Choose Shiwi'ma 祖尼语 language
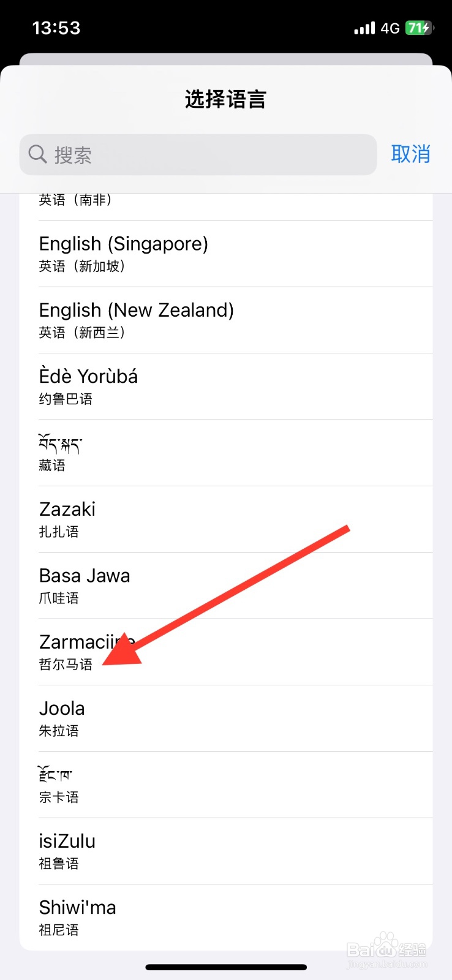The width and height of the screenshot is (452, 980). click(226, 918)
